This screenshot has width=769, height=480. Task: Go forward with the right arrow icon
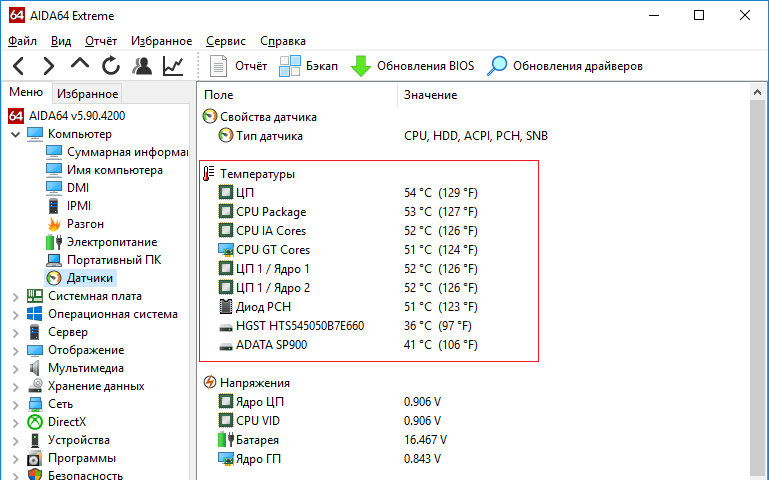click(49, 66)
